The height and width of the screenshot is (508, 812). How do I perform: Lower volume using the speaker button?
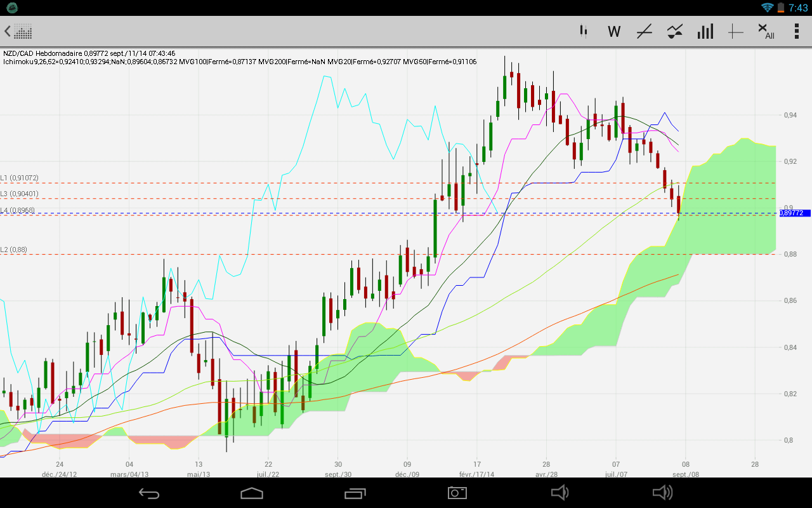[560, 493]
